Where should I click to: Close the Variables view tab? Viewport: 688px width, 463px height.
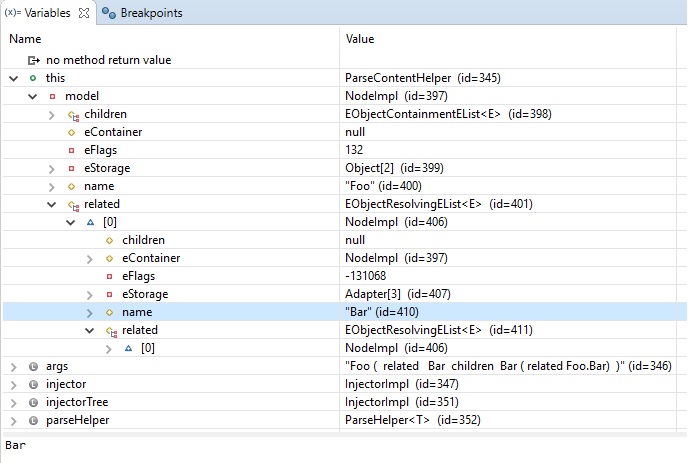pyautogui.click(x=83, y=13)
